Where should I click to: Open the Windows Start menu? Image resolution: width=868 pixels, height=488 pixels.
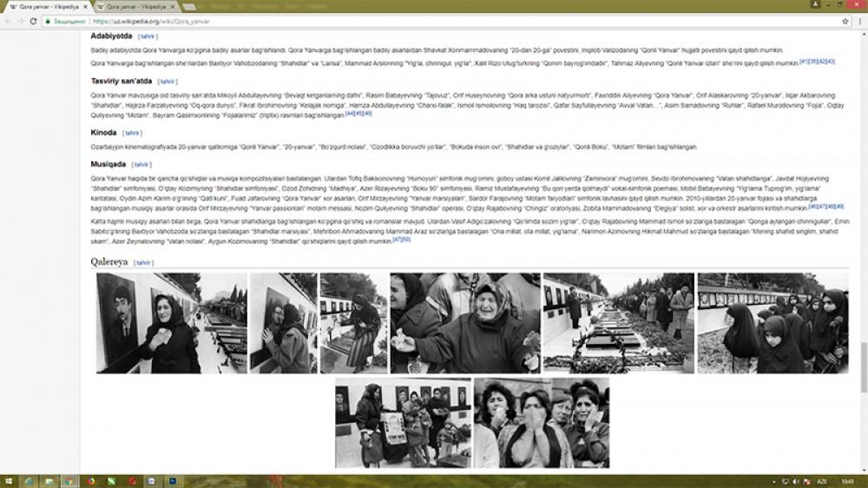[x=9, y=480]
